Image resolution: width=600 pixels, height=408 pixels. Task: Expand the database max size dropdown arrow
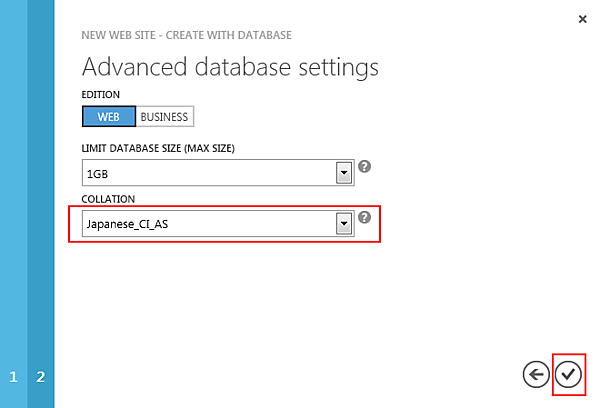(344, 173)
